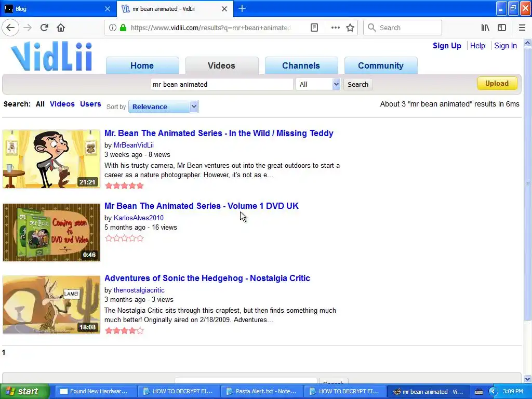Click the VidLii Search button

click(x=357, y=84)
